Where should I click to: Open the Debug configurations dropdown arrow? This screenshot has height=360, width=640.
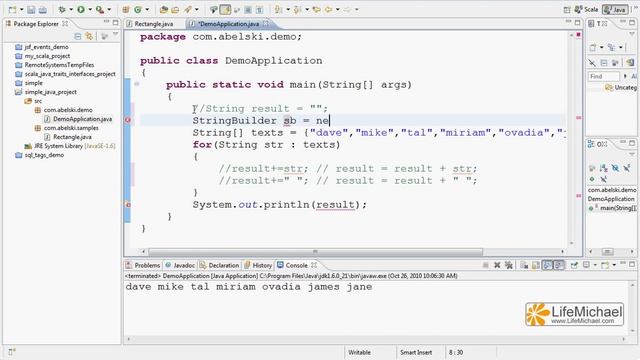71,9
